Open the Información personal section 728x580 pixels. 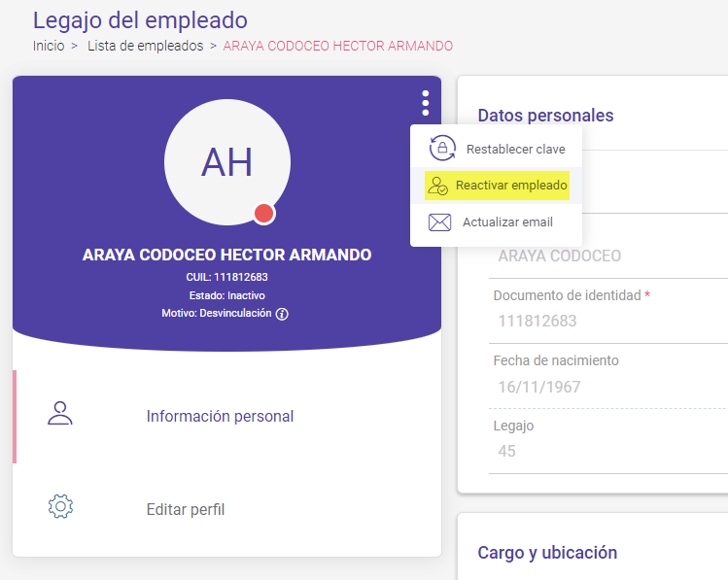point(226,416)
